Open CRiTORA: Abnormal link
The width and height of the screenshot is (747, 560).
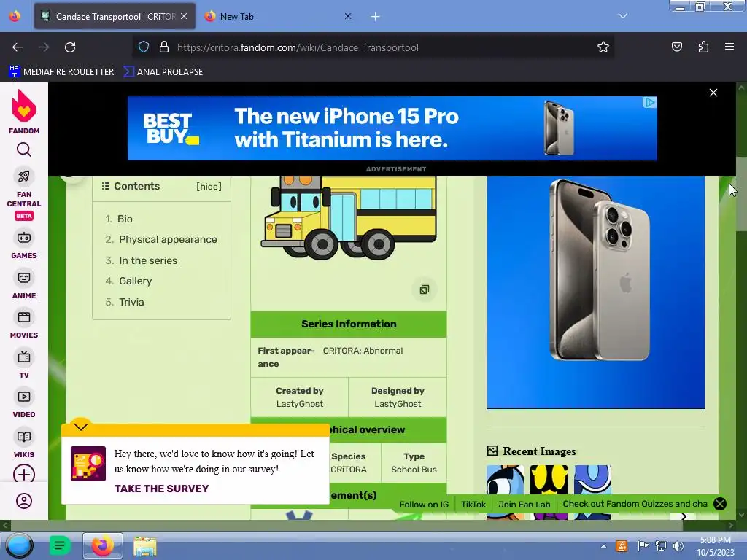point(363,351)
